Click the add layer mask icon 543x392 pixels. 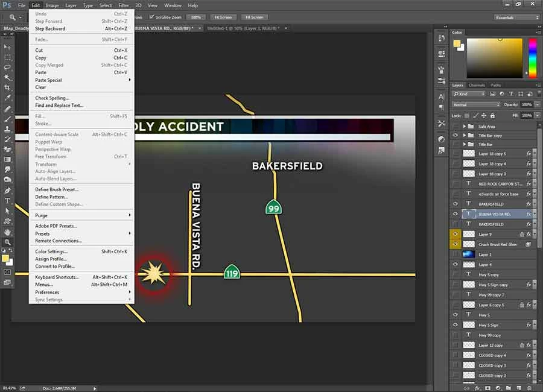pyautogui.click(x=487, y=388)
